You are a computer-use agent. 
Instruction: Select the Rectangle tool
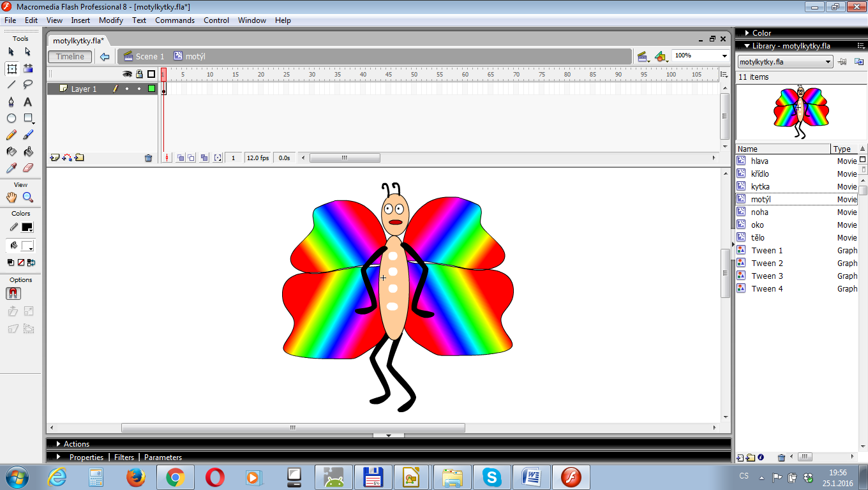pyautogui.click(x=28, y=118)
